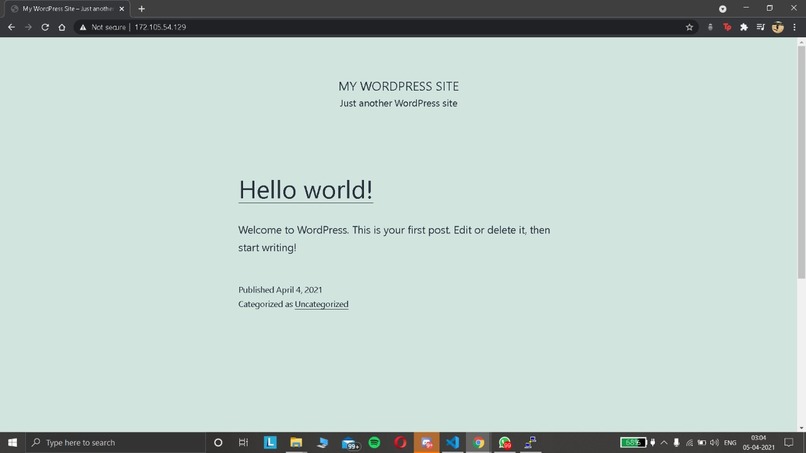
Task: Click the address bar URL 172.105.54.129
Action: coord(160,27)
